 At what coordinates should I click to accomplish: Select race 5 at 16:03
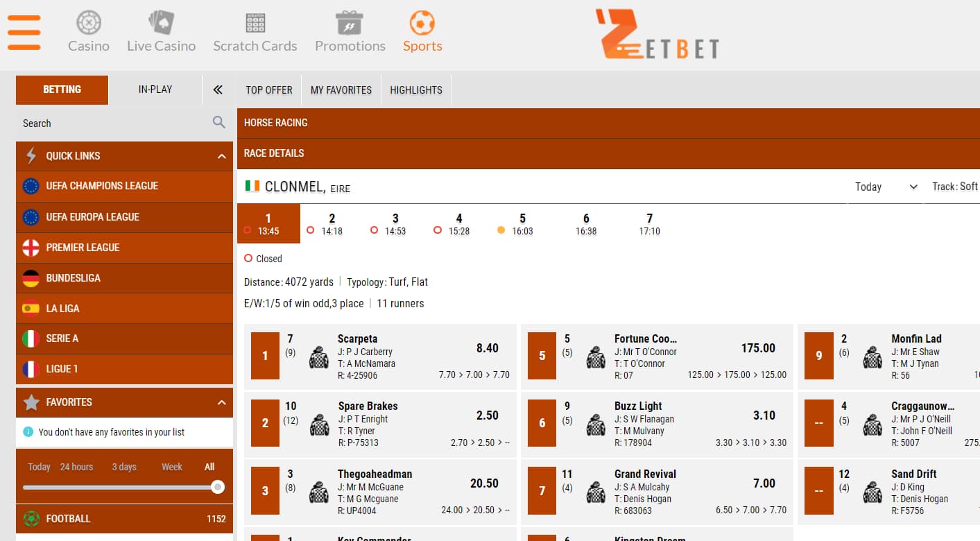522,224
